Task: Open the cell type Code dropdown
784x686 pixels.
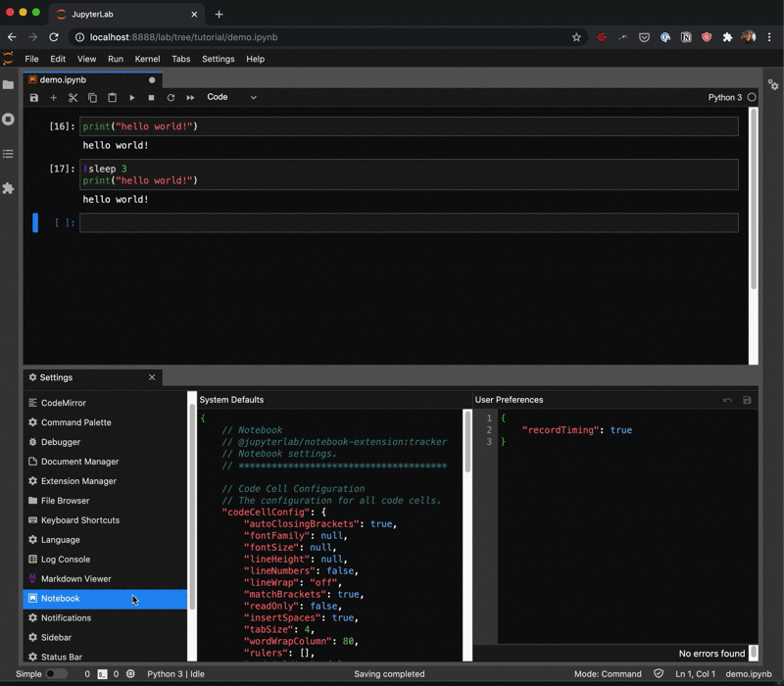Action: 231,98
